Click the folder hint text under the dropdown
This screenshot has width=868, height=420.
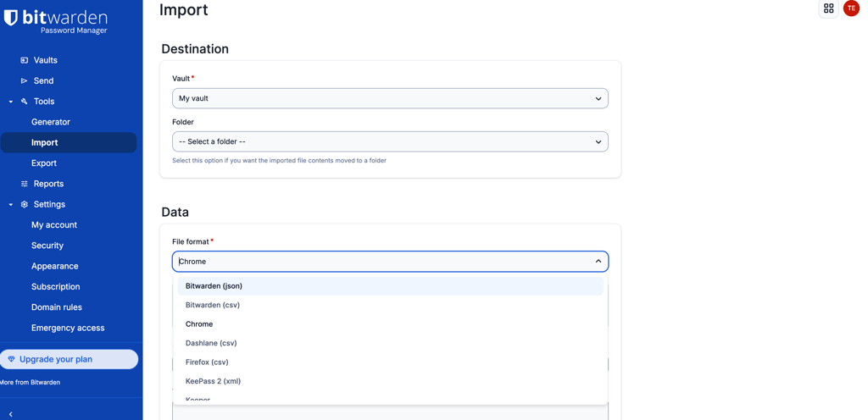[279, 161]
